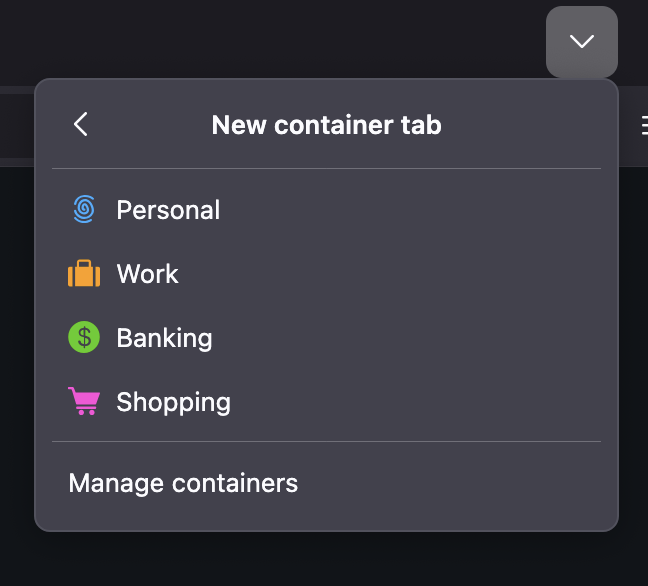Toggle the list all tabs chevron button
The height and width of the screenshot is (586, 648).
[582, 41]
